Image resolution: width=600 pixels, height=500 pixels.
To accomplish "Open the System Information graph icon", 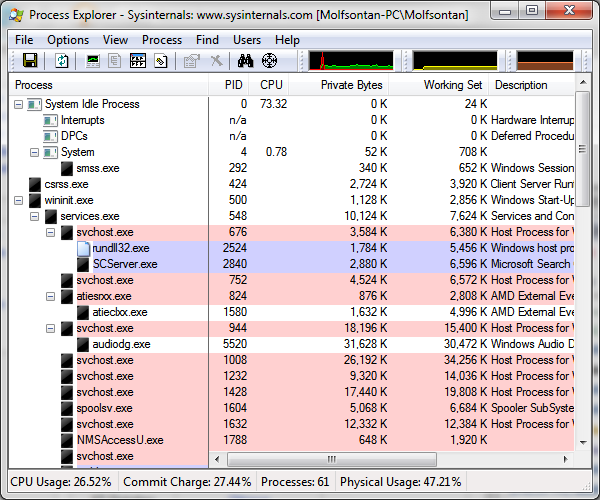I will (93, 60).
